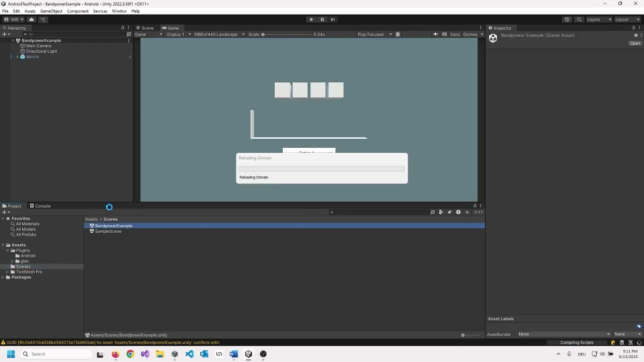Pause the game with the pause button

click(322, 20)
